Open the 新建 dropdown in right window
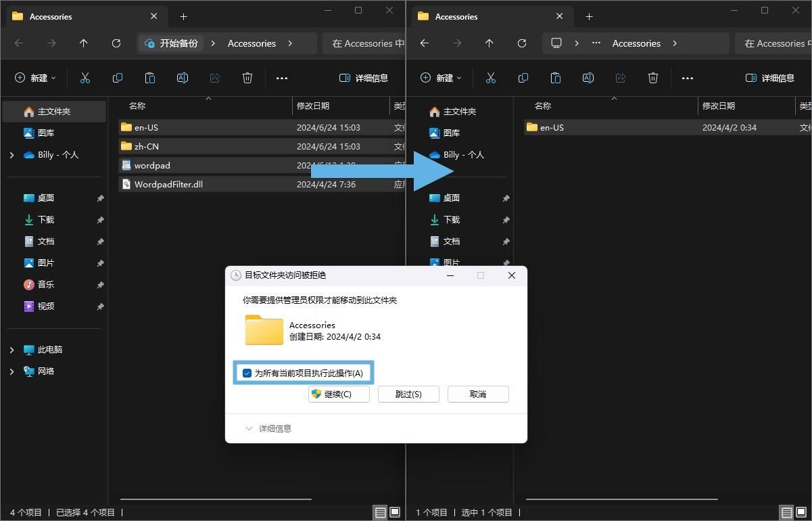Viewport: 812px width, 521px height. click(x=441, y=78)
